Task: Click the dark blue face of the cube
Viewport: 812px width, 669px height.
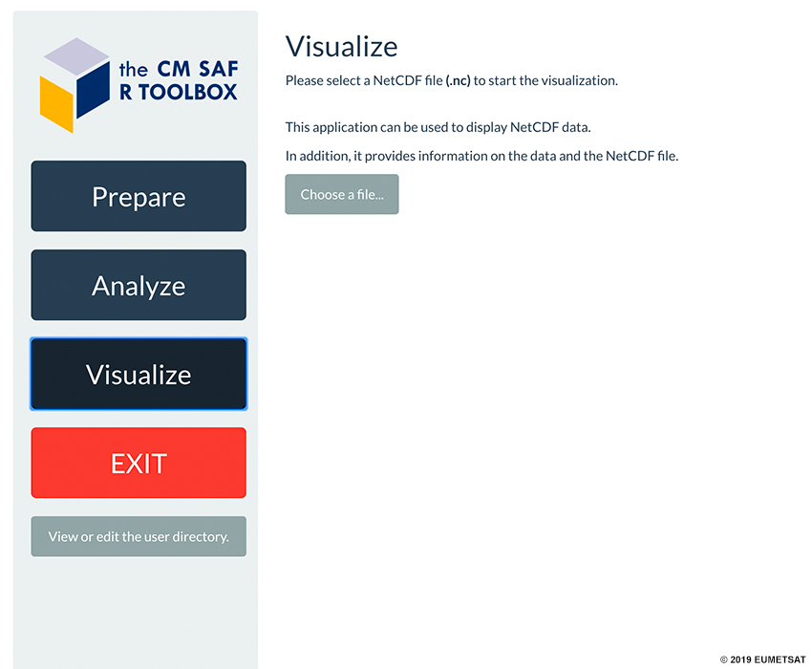Action: tap(94, 91)
